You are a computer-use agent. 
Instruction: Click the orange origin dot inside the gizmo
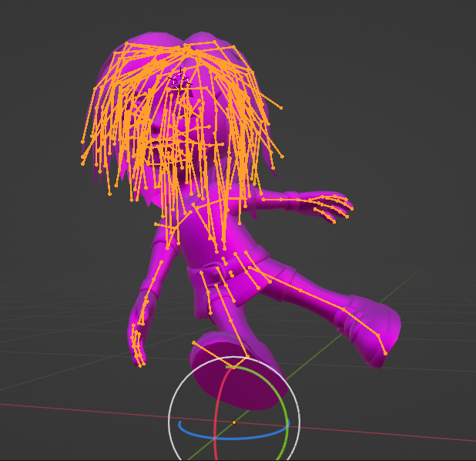[234, 422]
